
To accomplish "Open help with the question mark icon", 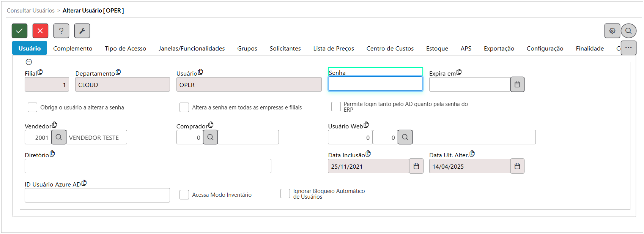I will (x=61, y=31).
